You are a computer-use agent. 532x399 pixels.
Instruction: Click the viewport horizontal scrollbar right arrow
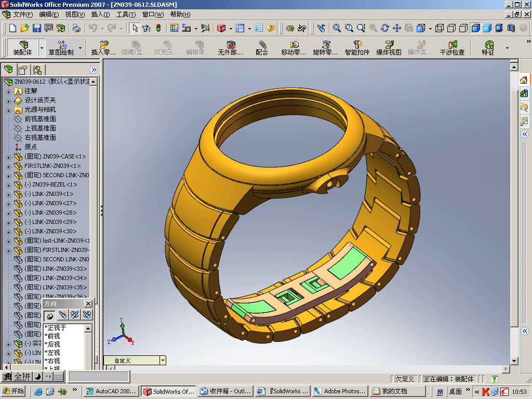(x=506, y=369)
